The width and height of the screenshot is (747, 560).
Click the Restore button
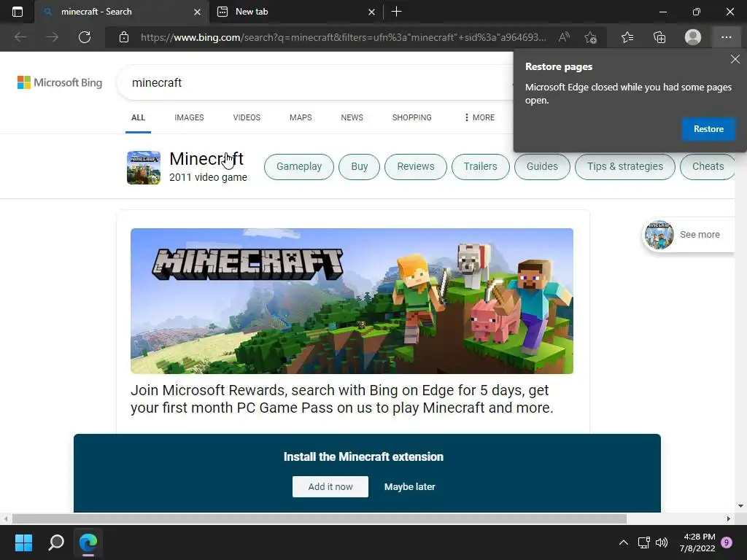point(708,129)
